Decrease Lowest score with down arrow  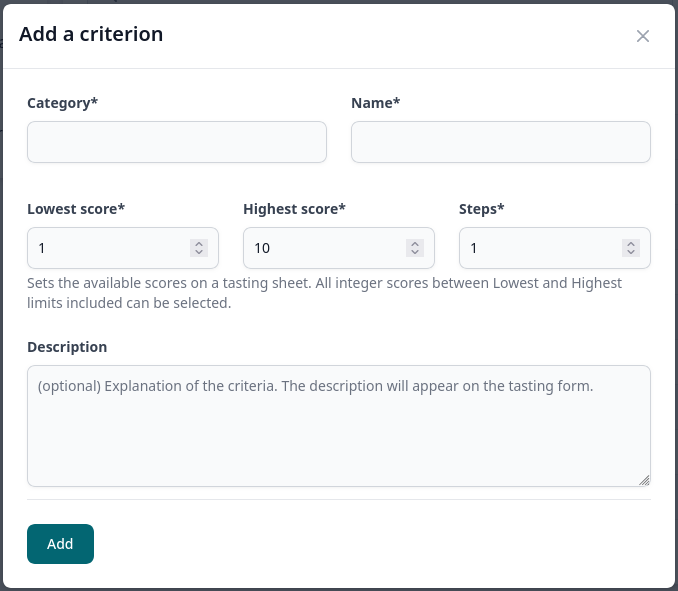point(199,252)
